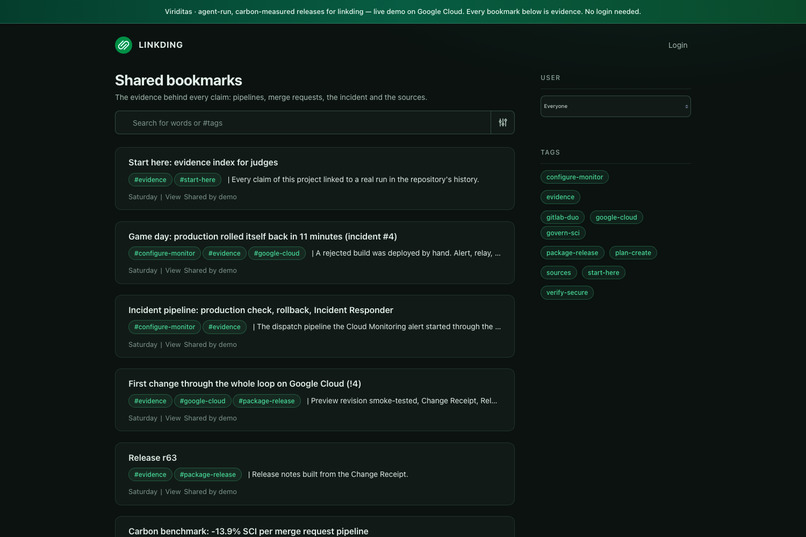Click 'Release notes built from the Change Receipt' text
The width and height of the screenshot is (806, 537).
(x=330, y=474)
